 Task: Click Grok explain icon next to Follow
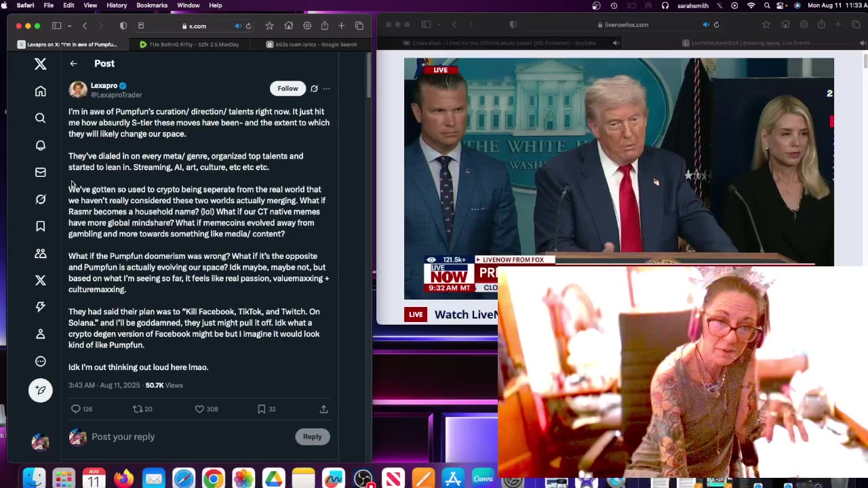pos(314,89)
